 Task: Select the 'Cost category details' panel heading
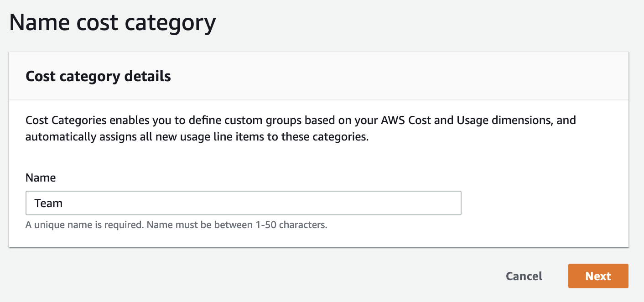pyautogui.click(x=98, y=76)
